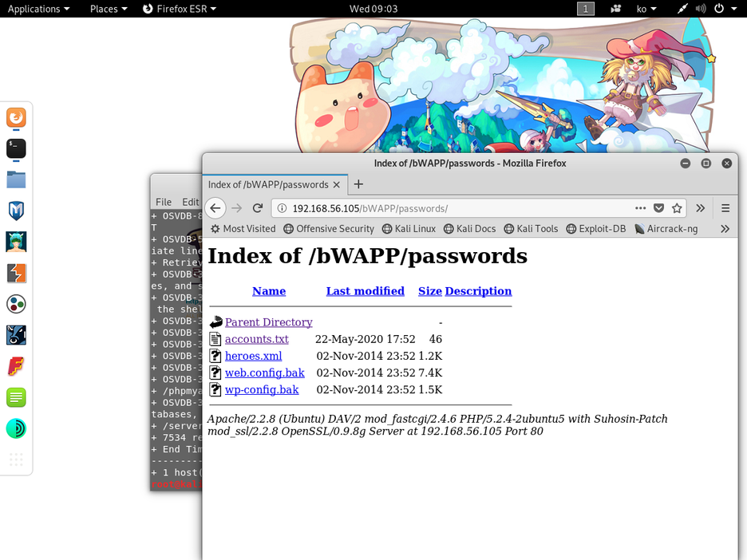Image resolution: width=747 pixels, height=560 pixels.
Task: Click the accounts.txt text file icon
Action: pos(215,339)
